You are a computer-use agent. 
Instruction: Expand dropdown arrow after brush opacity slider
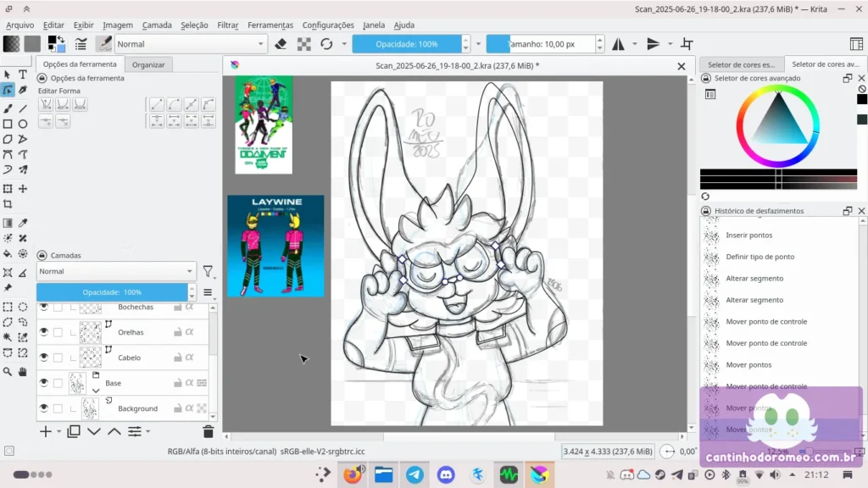click(x=478, y=44)
